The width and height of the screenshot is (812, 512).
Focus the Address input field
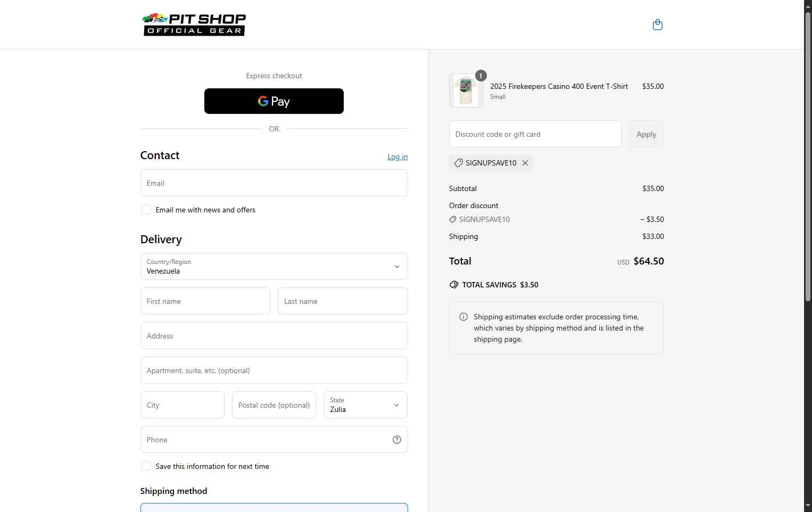point(274,336)
